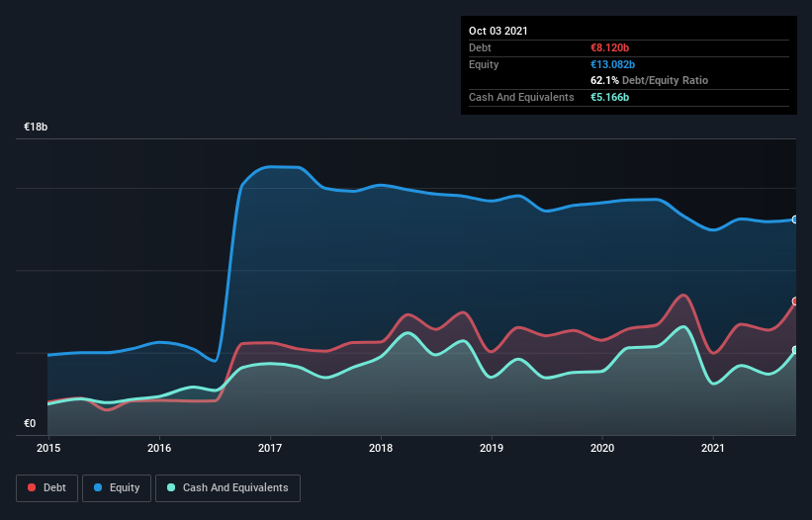Click Cash And Equivalents label in tooltip
The width and height of the screenshot is (812, 520).
pos(521,97)
